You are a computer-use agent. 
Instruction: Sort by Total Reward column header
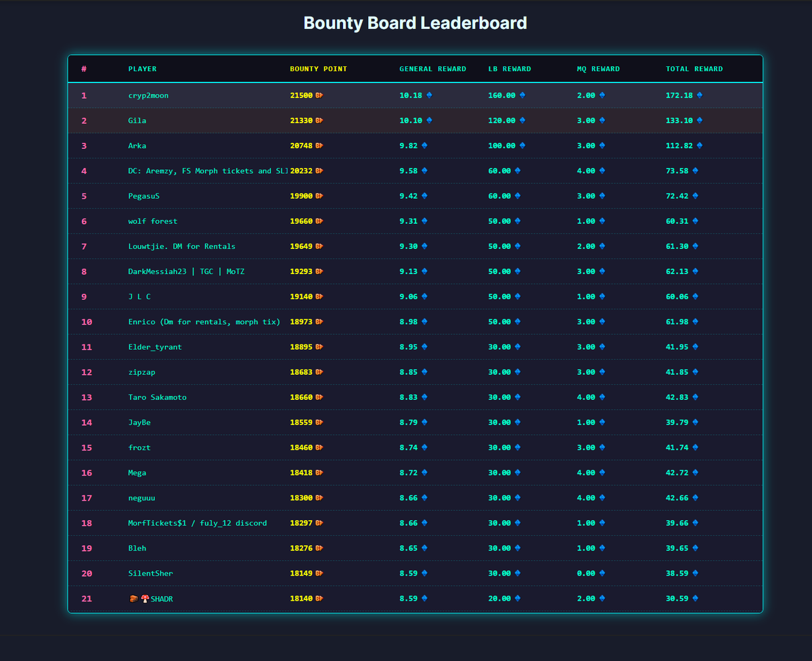[x=694, y=69]
